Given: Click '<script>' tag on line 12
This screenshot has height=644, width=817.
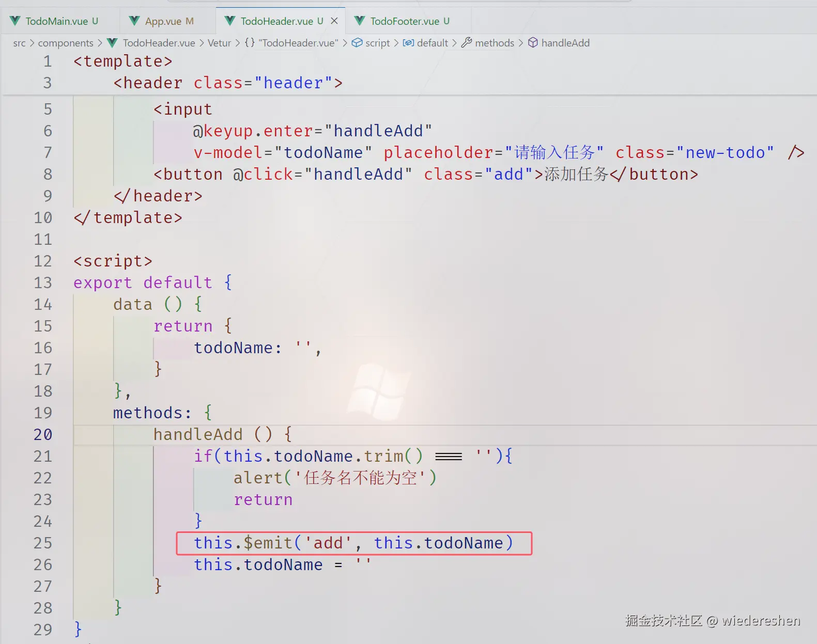Looking at the screenshot, I should point(113,261).
